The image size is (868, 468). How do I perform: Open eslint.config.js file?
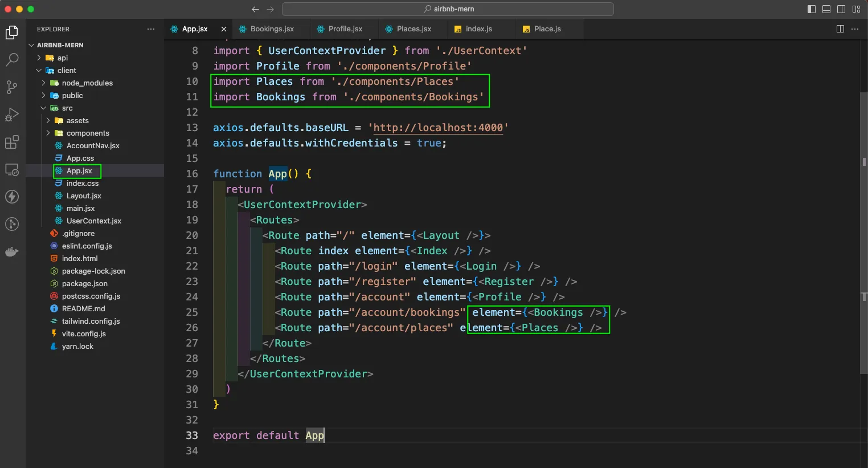coord(87,246)
